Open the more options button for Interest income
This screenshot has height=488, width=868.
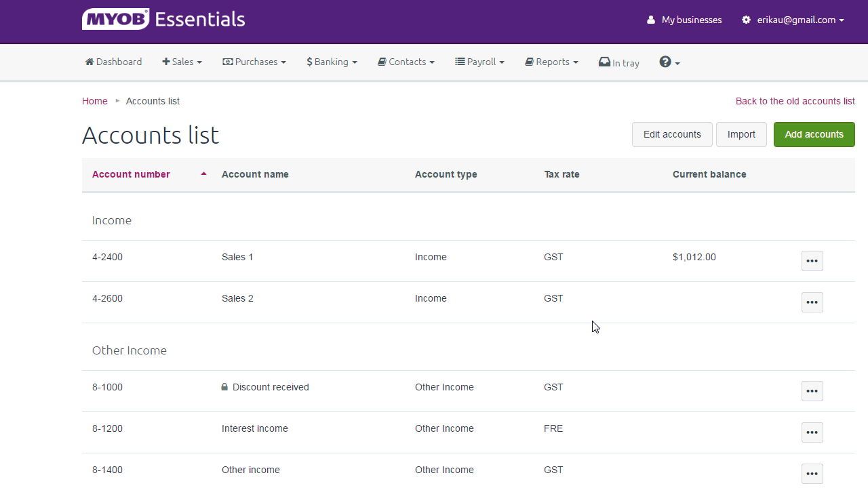812,432
